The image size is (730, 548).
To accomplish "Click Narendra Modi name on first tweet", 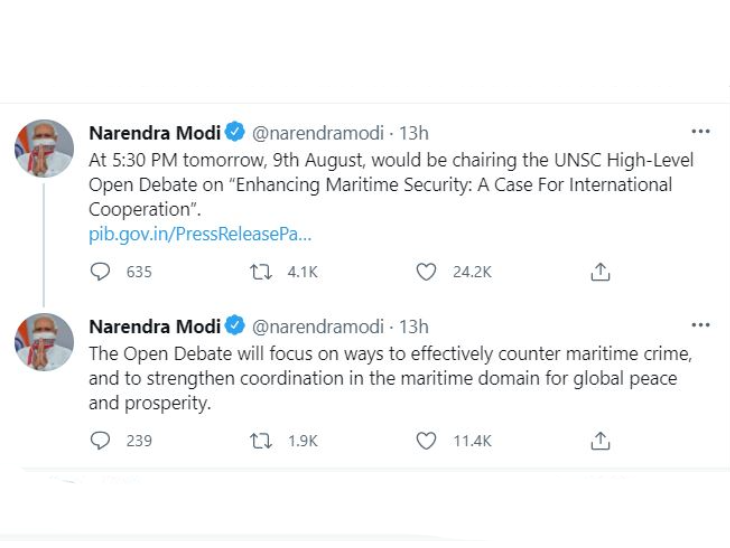I will click(154, 133).
